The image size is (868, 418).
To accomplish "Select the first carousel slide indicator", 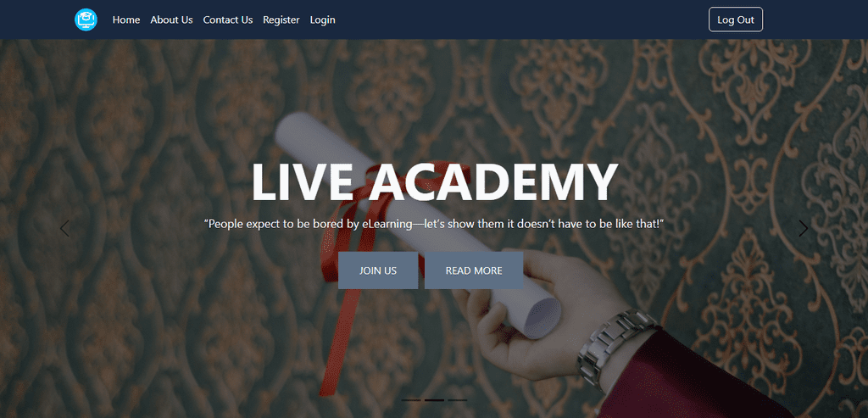I will point(411,399).
